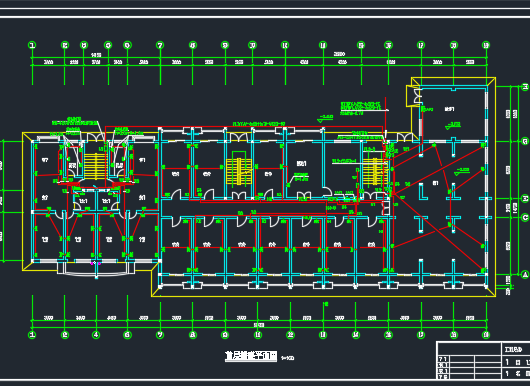The height and width of the screenshot is (386, 530).
Task: Select the central yellow staircase symbol
Action: (x=239, y=171)
